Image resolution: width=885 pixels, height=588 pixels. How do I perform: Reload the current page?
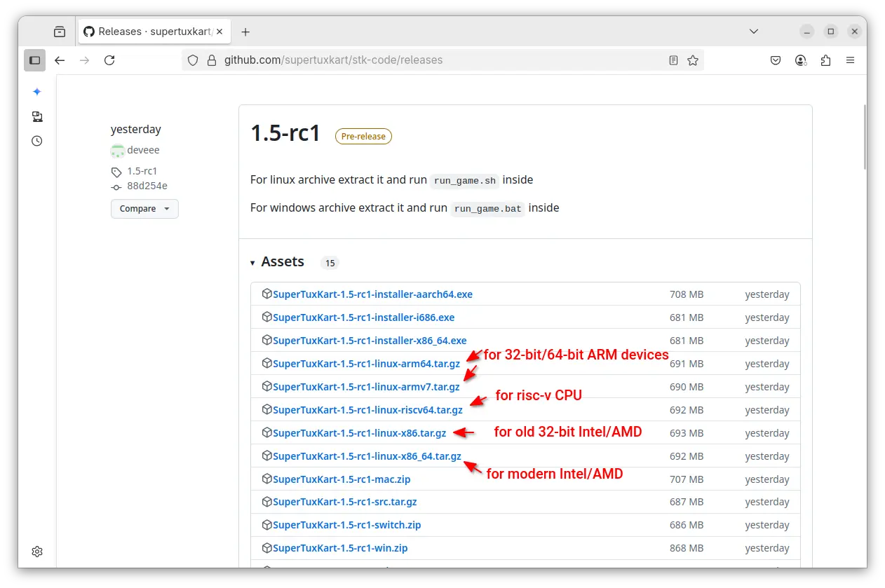pyautogui.click(x=109, y=60)
